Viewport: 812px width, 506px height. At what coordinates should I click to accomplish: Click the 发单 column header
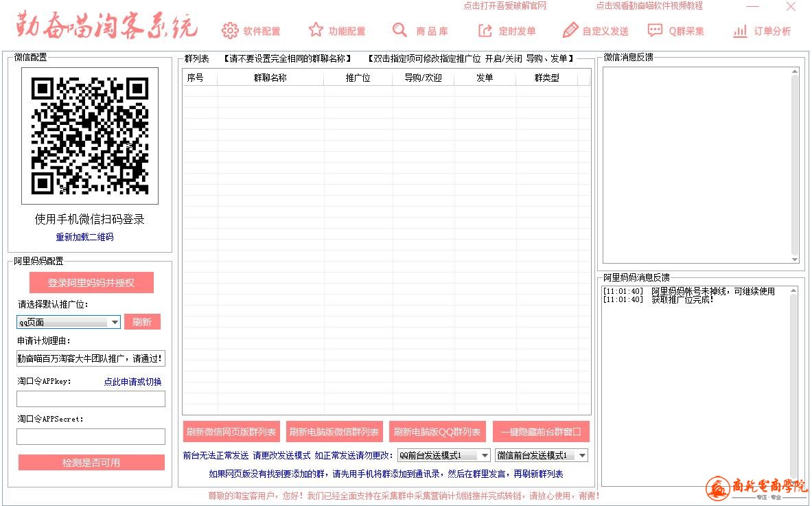[x=485, y=78]
